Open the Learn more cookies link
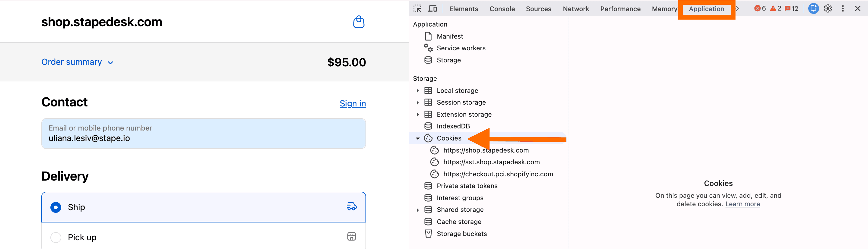Screen dimensions: 868x249 point(742,204)
